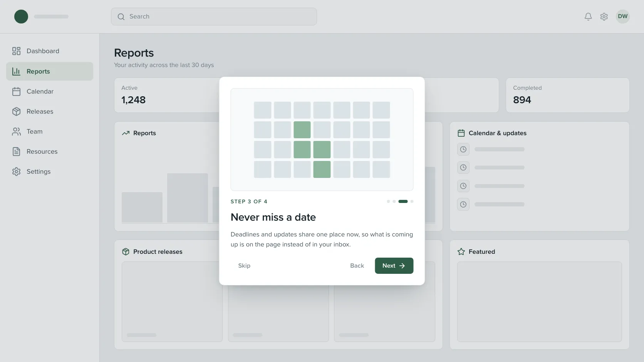Go Back to the previous tour step
The width and height of the screenshot is (644, 362).
point(357,266)
